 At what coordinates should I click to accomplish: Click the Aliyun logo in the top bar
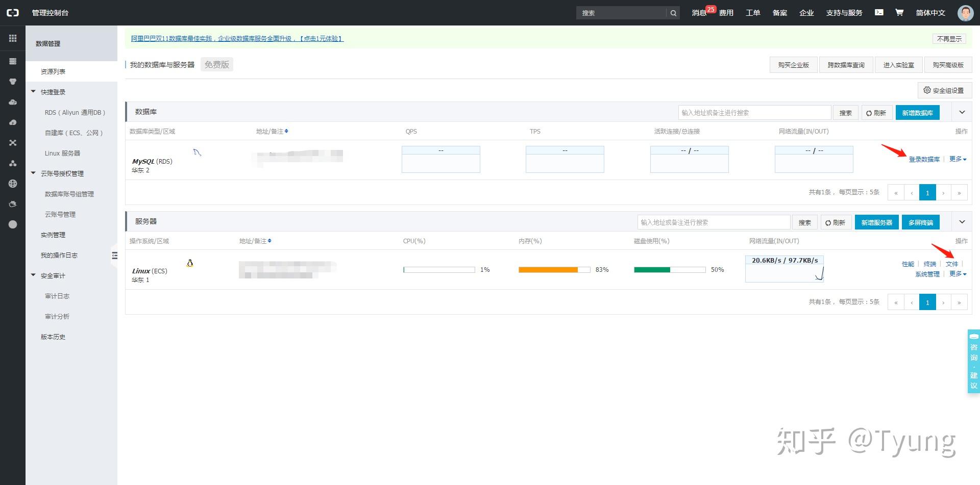(13, 13)
